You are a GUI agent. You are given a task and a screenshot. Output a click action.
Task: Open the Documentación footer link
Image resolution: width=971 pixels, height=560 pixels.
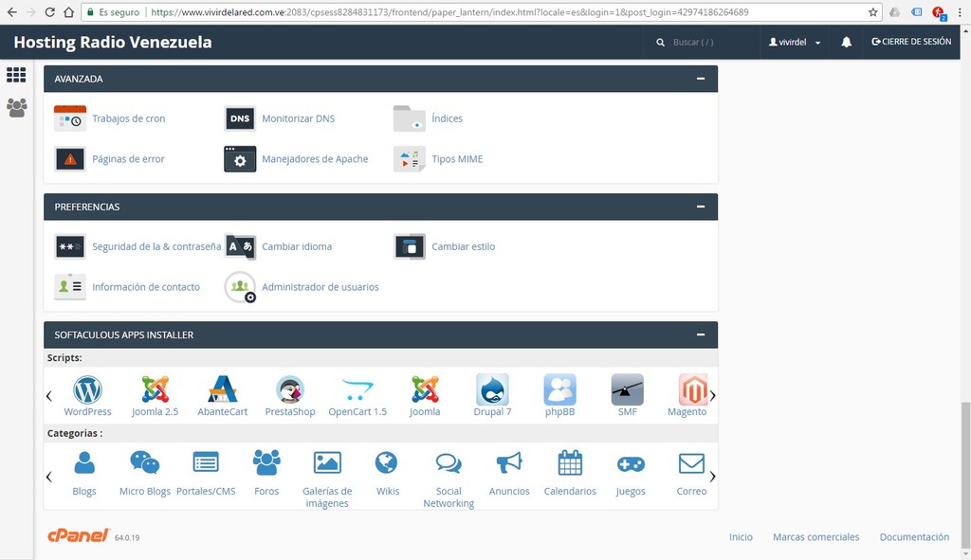[914, 537]
